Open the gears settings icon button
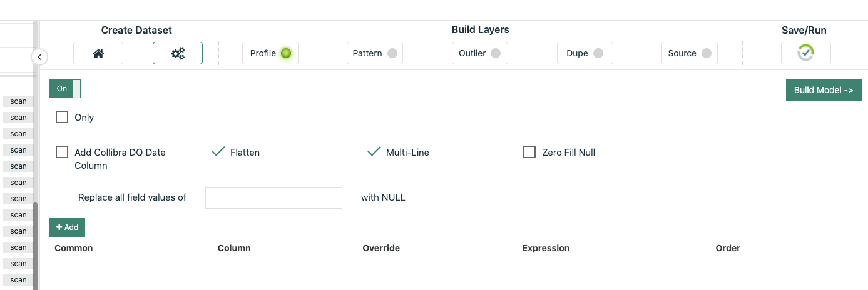Viewport: 868px width, 290px height. 178,54
